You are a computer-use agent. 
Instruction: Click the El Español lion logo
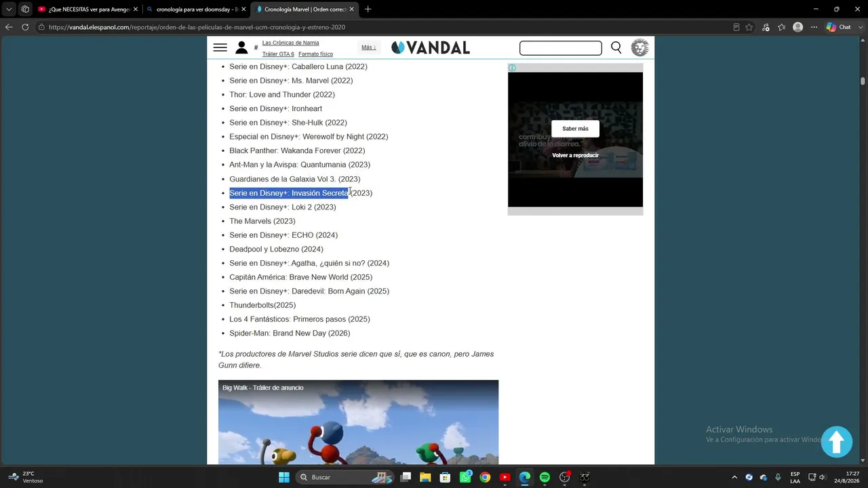(639, 47)
